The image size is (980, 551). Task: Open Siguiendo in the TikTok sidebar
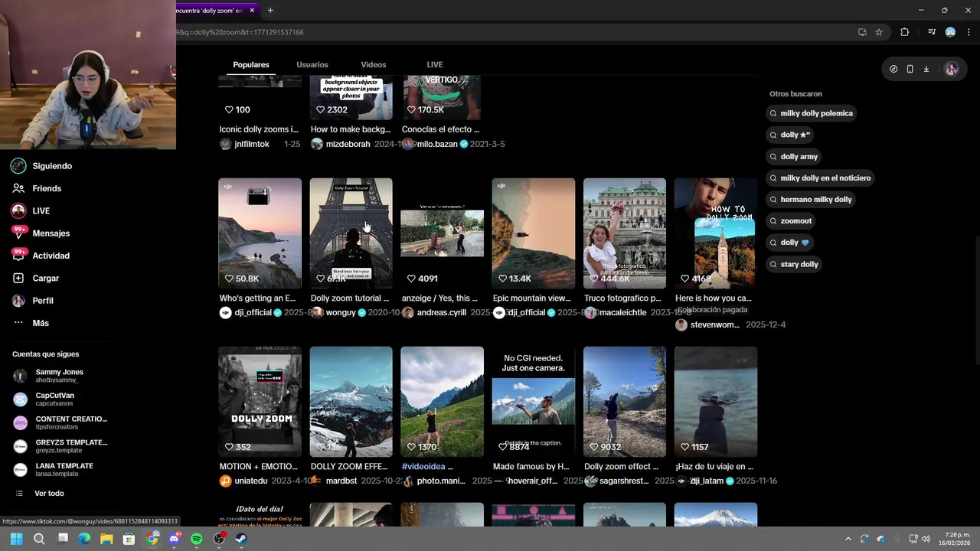click(42, 166)
